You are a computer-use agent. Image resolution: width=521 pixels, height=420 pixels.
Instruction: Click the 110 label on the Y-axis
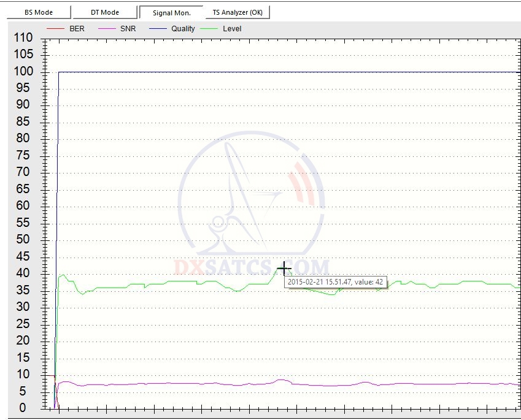pos(22,38)
